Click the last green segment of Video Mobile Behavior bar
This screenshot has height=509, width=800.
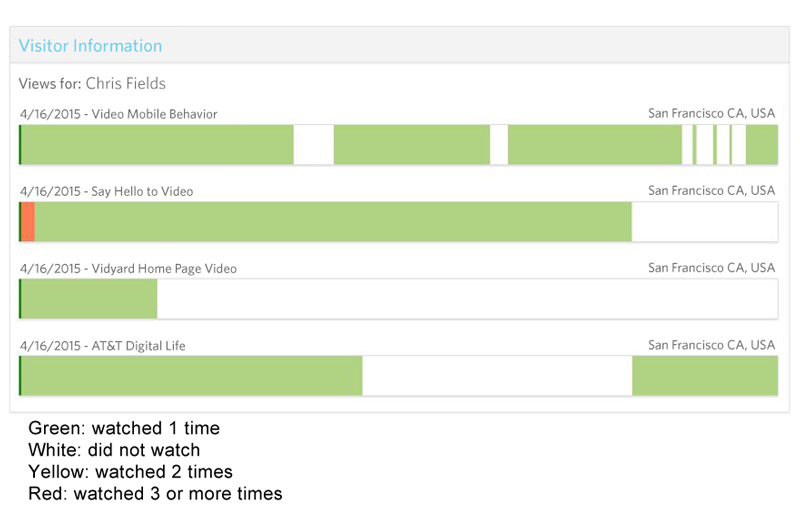pos(762,145)
